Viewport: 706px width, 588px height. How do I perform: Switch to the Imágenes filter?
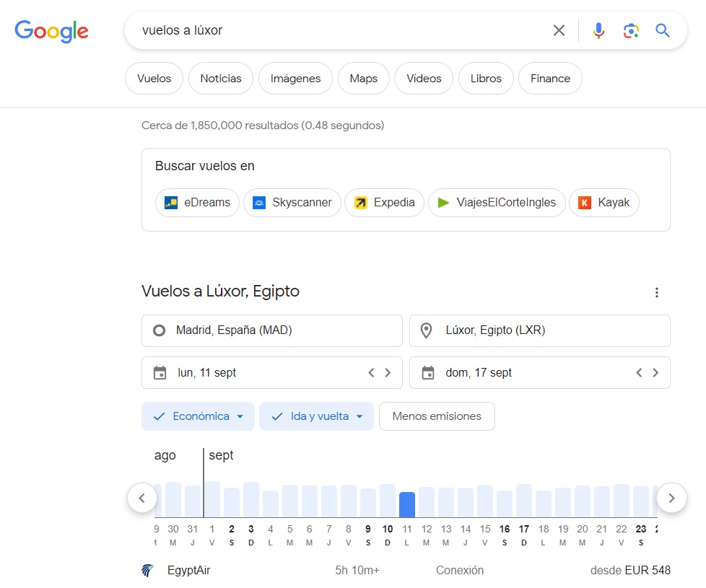(x=295, y=79)
